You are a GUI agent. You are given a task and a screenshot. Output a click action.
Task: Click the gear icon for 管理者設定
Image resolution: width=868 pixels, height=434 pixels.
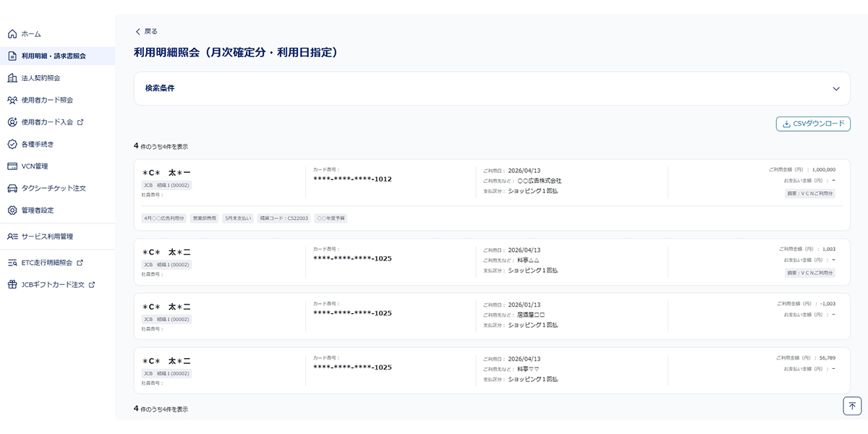point(12,210)
